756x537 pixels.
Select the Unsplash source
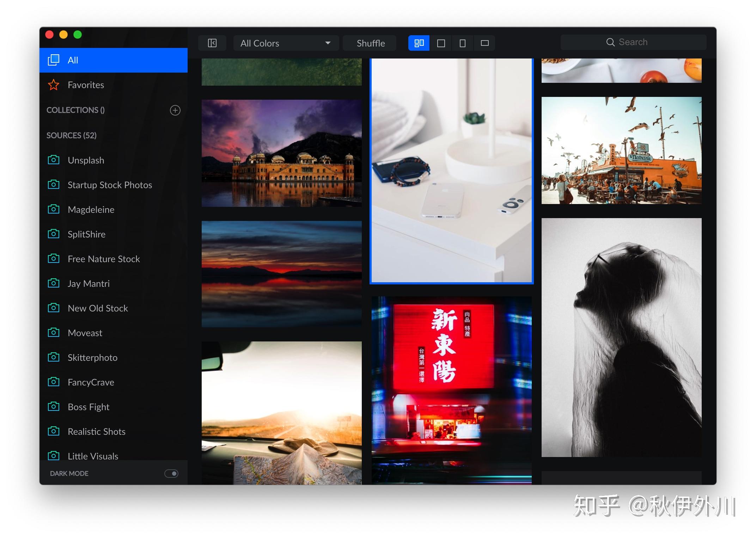click(x=114, y=160)
